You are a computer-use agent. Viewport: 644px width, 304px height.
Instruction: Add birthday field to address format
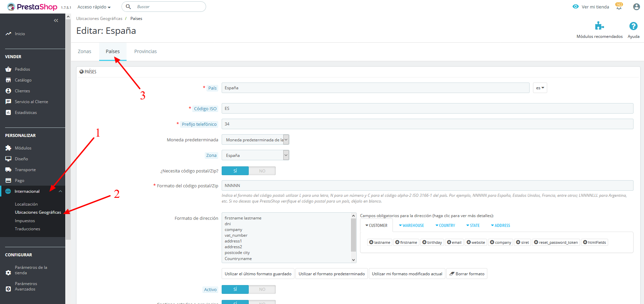(432, 242)
